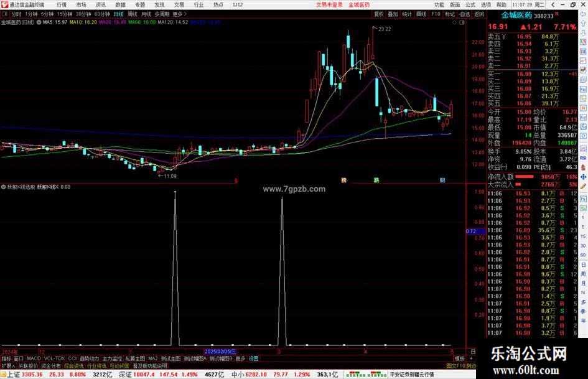The height and width of the screenshot is (379, 588).
Task: Open the 关联报价 tab
Action: pyautogui.click(x=28, y=366)
